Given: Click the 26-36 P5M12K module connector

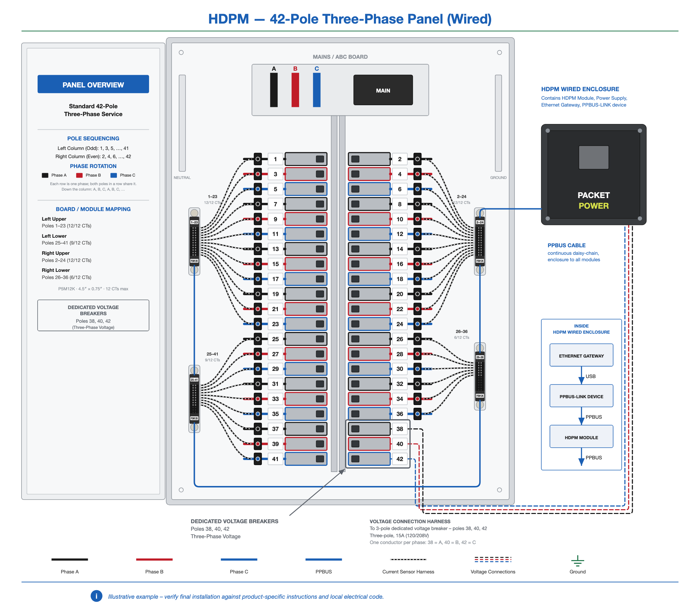Looking at the screenshot, I should pyautogui.click(x=480, y=376).
